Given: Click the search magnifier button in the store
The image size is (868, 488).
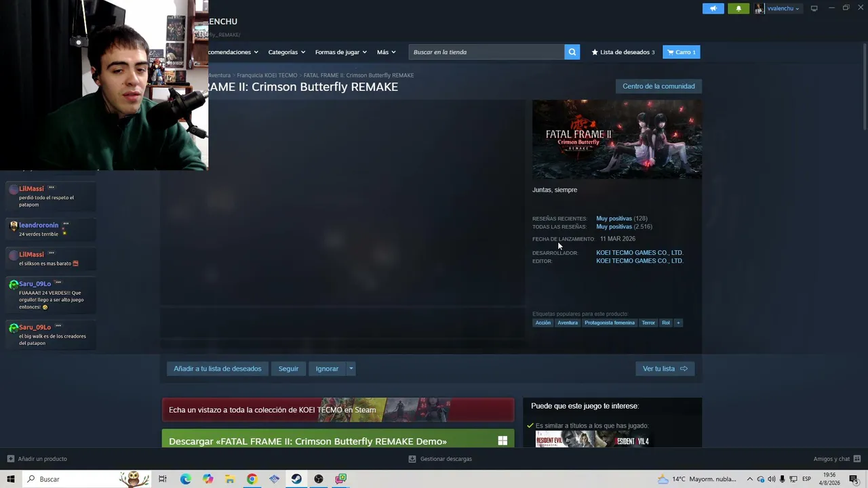Looking at the screenshot, I should coord(572,52).
